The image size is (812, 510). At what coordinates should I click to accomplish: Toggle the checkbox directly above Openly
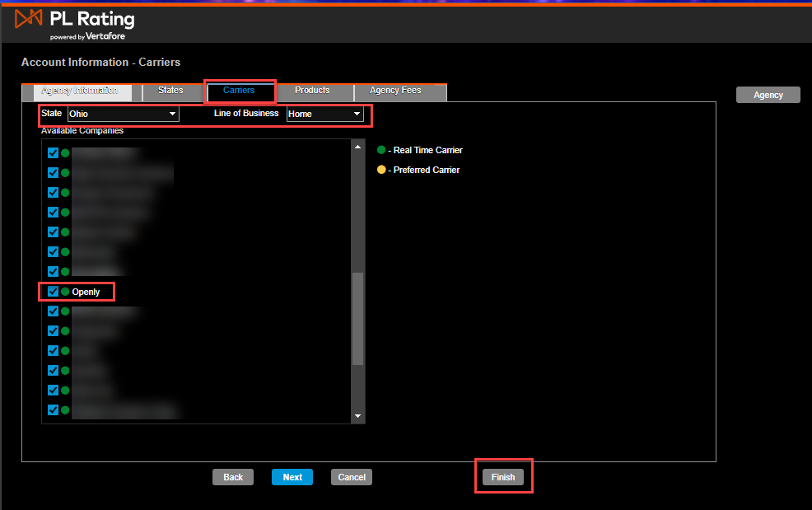pyautogui.click(x=53, y=272)
